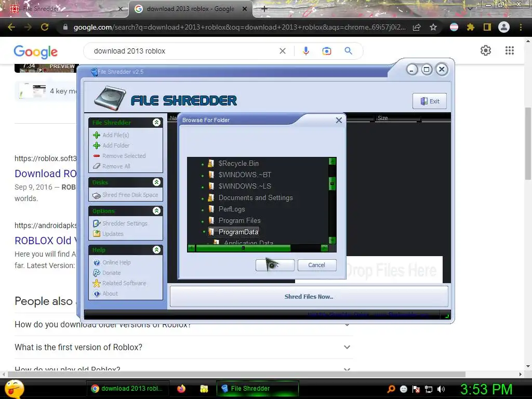Reload the page in Chrome
The width and height of the screenshot is (532, 399).
click(x=45, y=27)
